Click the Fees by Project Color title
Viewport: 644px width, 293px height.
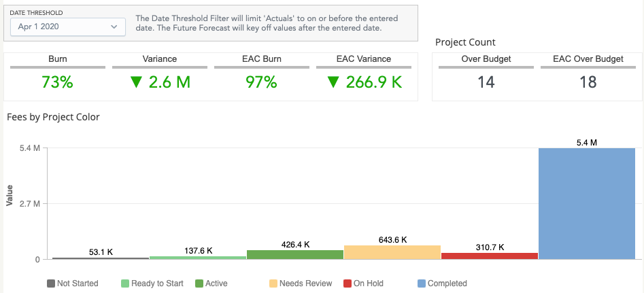54,117
